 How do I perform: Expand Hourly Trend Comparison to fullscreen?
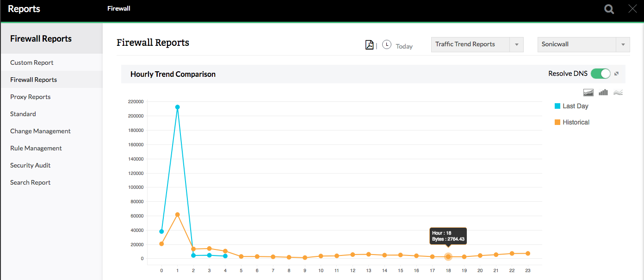[x=616, y=73]
